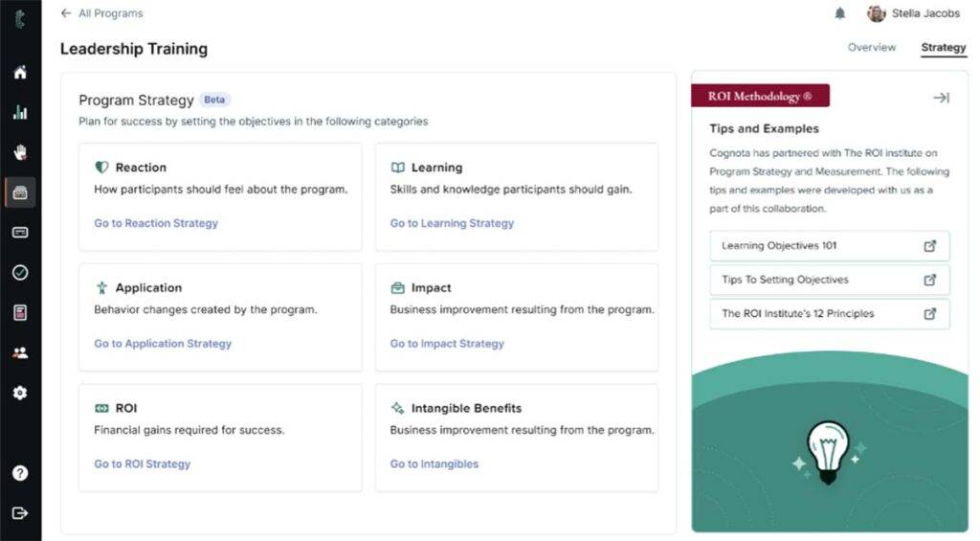Open the notifications bell
Image resolution: width=980 pixels, height=541 pixels.
(840, 13)
